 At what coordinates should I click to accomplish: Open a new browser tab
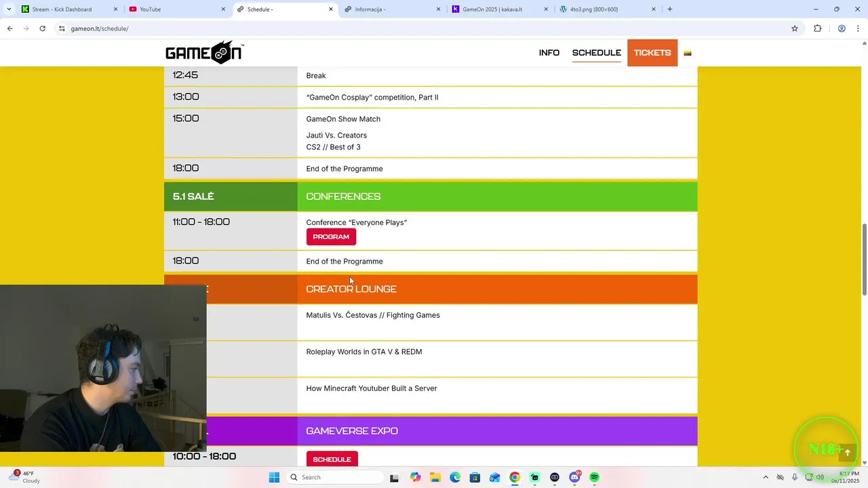click(670, 9)
